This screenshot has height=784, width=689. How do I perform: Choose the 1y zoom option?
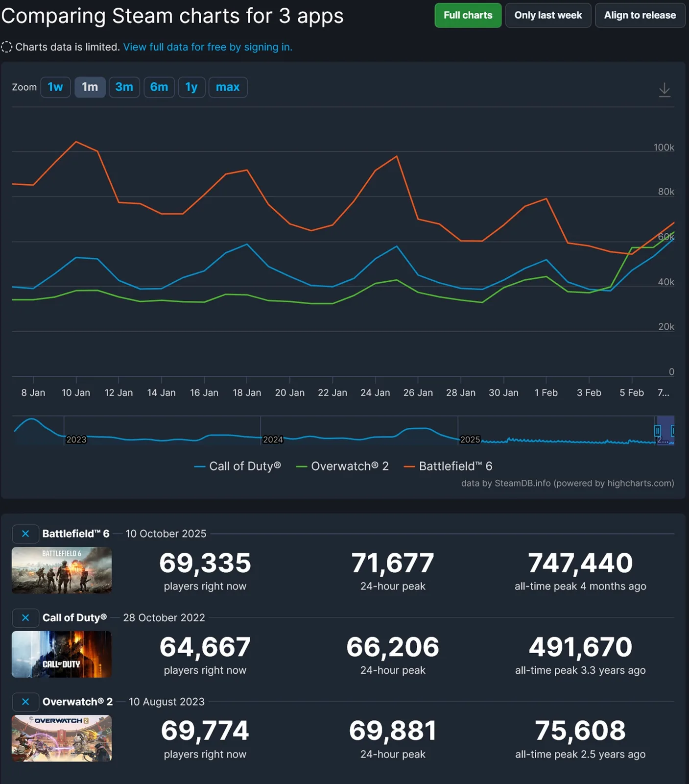[x=191, y=87]
